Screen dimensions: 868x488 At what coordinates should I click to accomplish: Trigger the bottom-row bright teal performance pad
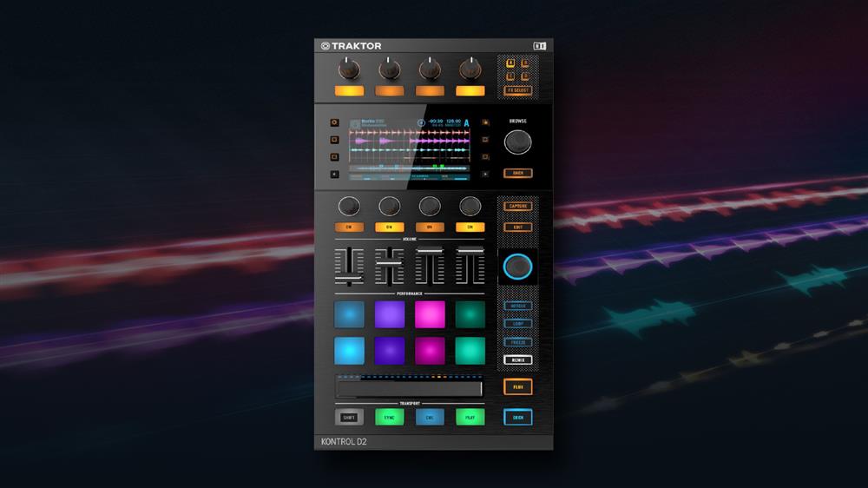[x=470, y=351]
